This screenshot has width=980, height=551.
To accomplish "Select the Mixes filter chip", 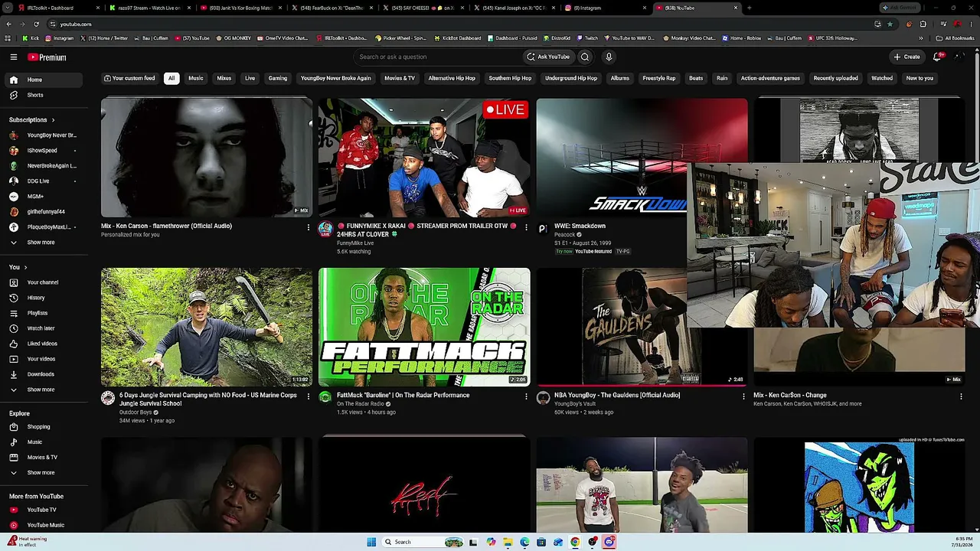I will coord(224,78).
